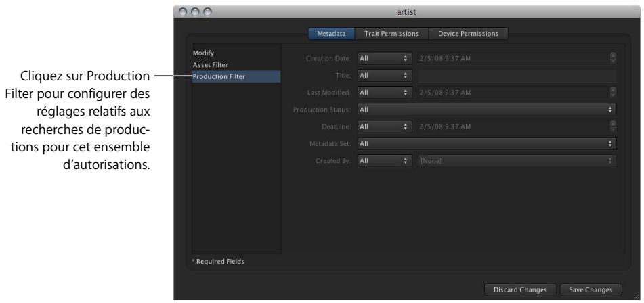Viewport: 644px width, 303px height.
Task: Click the Title text field
Action: point(517,76)
